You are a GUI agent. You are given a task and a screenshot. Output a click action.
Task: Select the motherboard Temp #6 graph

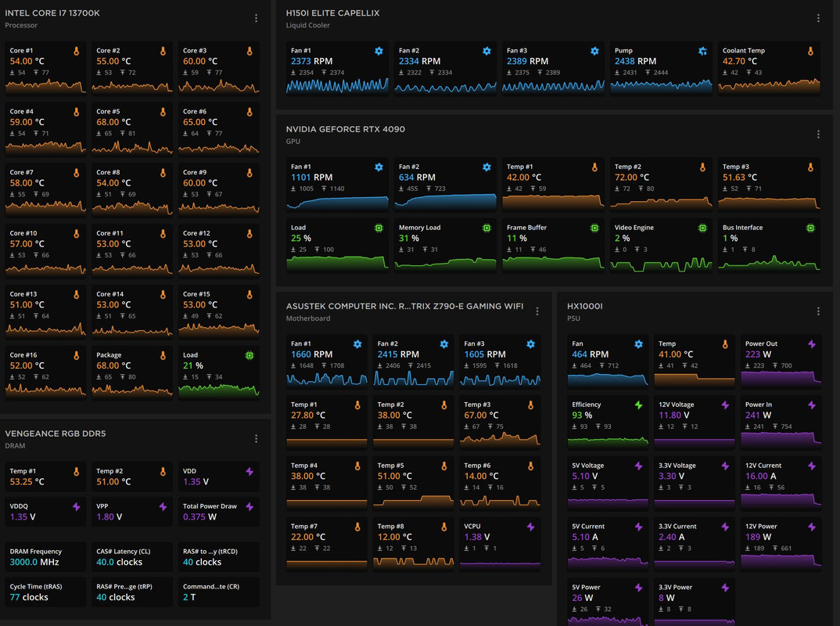click(500, 501)
